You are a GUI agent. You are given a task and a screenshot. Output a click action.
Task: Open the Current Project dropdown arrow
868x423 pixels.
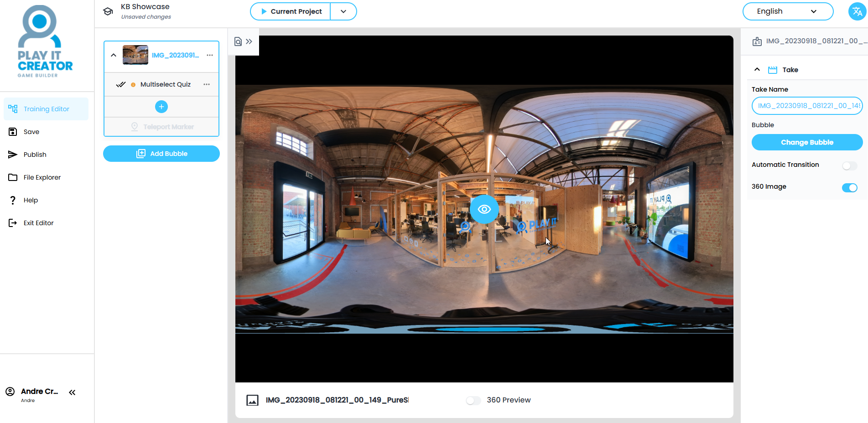(343, 11)
